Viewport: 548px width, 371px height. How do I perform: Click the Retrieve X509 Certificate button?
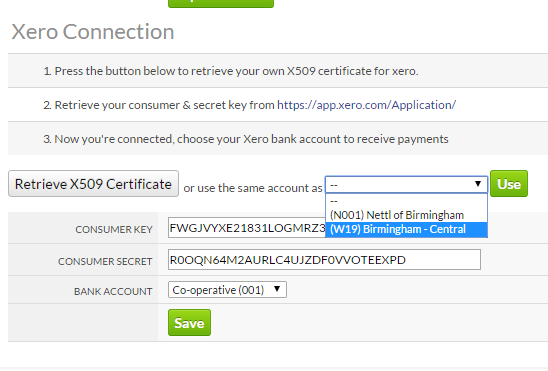tap(93, 184)
